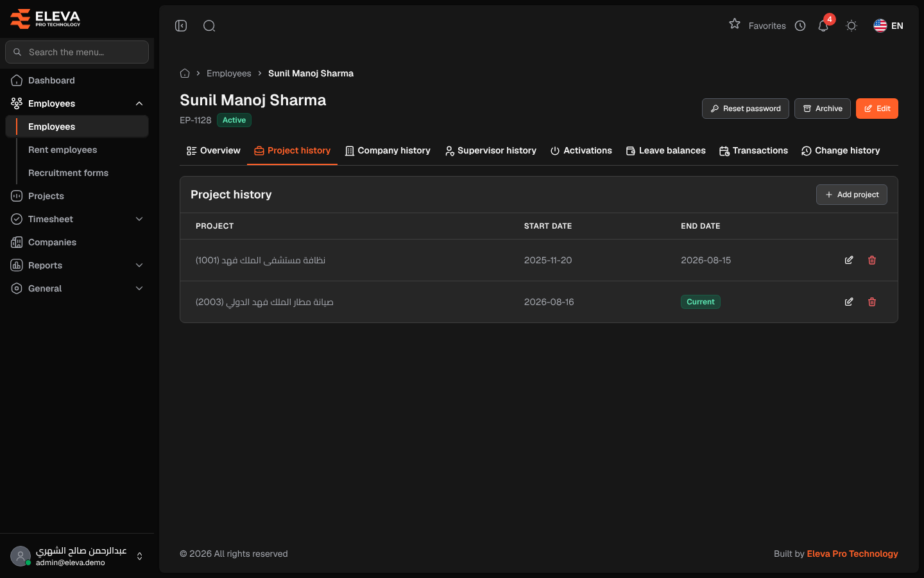The image size is (924, 578).
Task: Click the Add project button
Action: (851, 195)
